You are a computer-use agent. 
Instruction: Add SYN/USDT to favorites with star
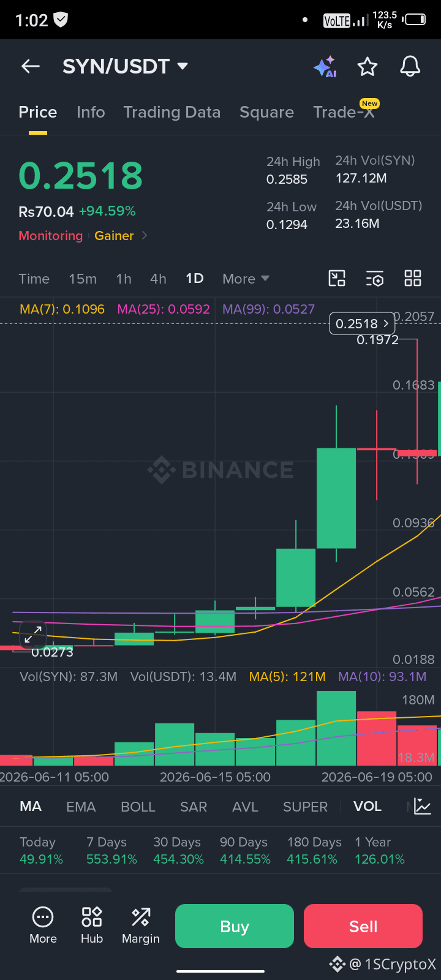pyautogui.click(x=367, y=66)
